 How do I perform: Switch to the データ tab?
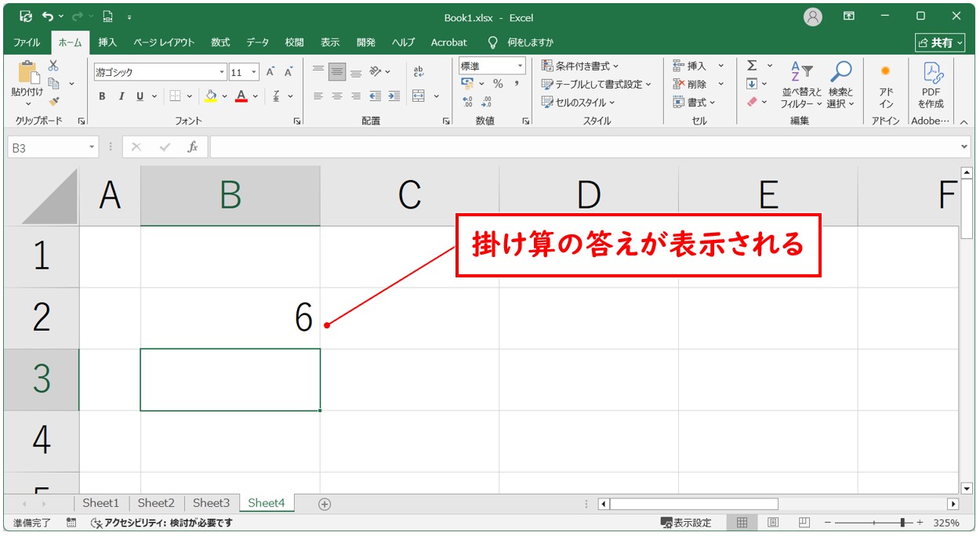pos(257,42)
